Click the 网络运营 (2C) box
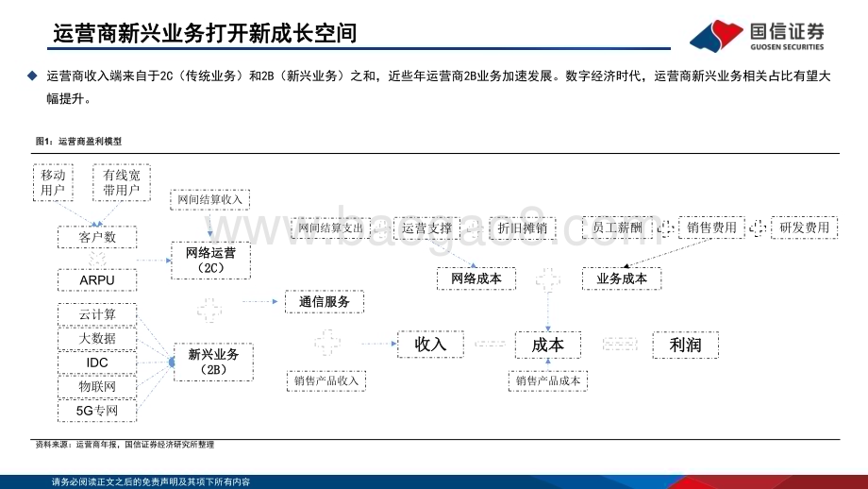 click(211, 261)
